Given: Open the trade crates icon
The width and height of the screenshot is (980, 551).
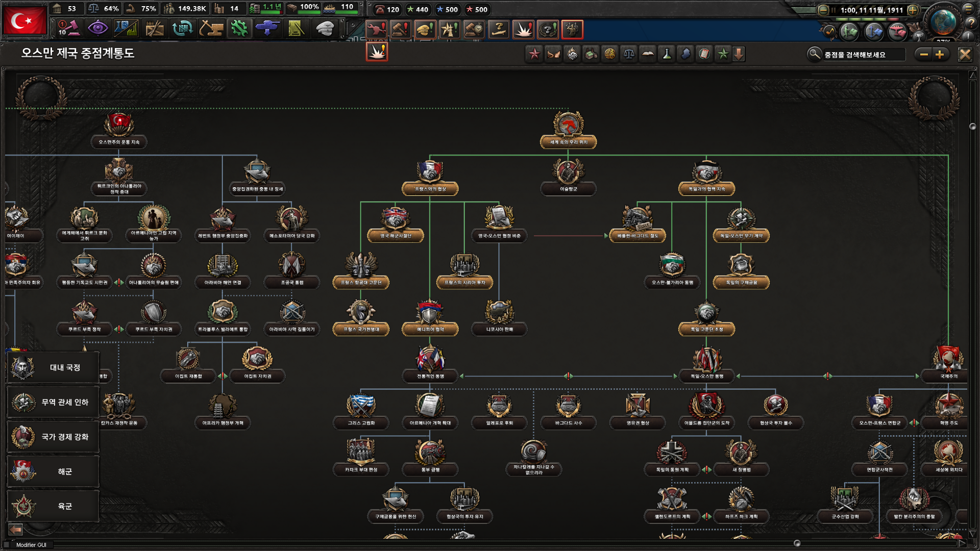Looking at the screenshot, I should pos(155,28).
